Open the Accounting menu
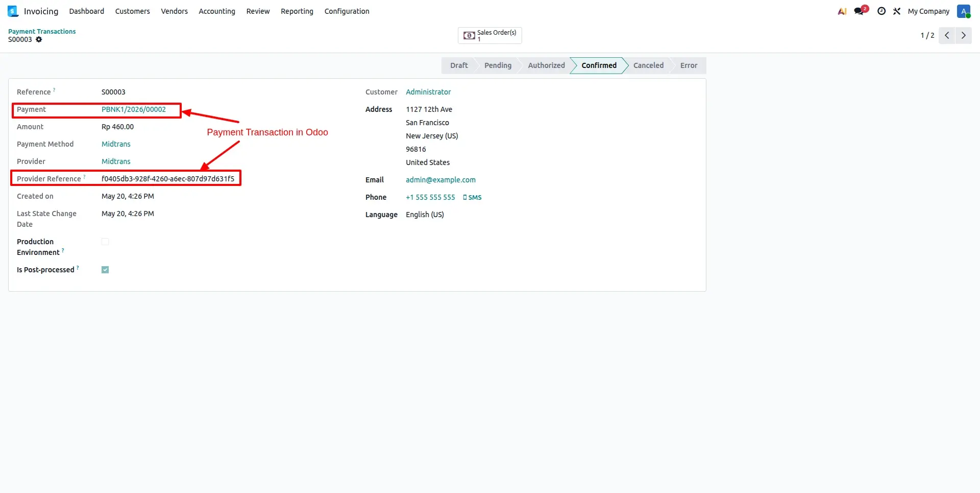The image size is (980, 493). click(x=217, y=11)
